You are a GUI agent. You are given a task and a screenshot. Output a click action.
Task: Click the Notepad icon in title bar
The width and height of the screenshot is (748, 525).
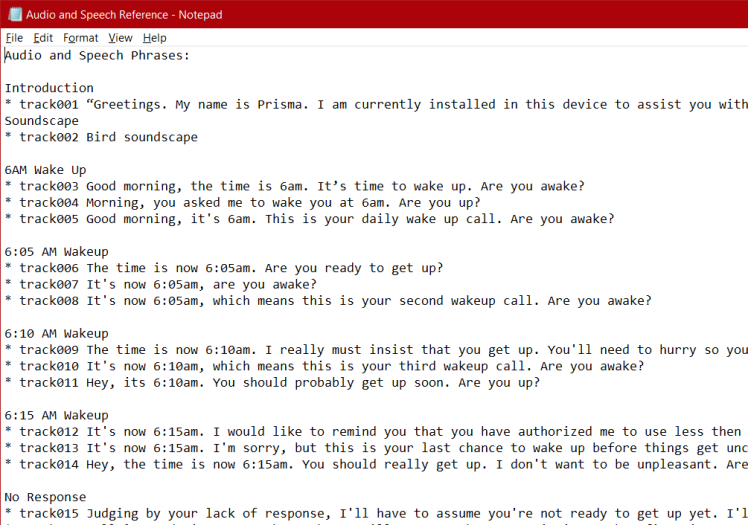click(15, 14)
